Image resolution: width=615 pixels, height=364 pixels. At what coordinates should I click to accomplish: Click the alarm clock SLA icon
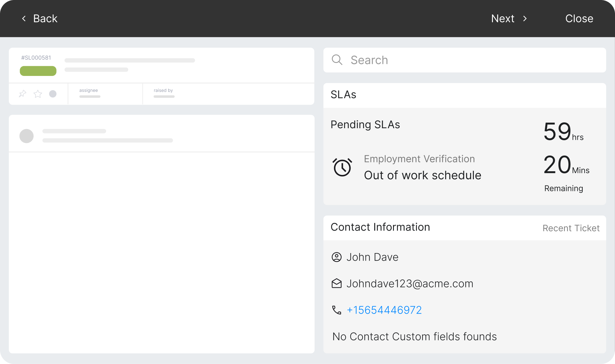(343, 167)
